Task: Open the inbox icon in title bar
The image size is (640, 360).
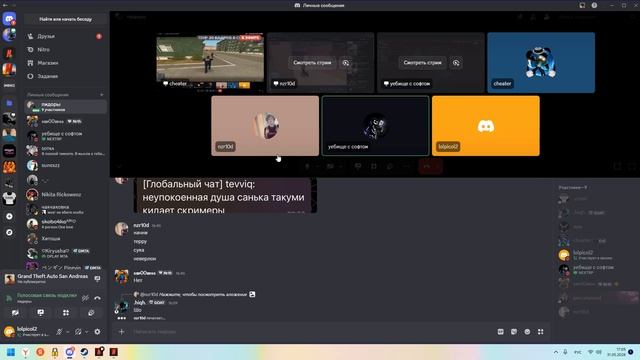Action: (582, 5)
